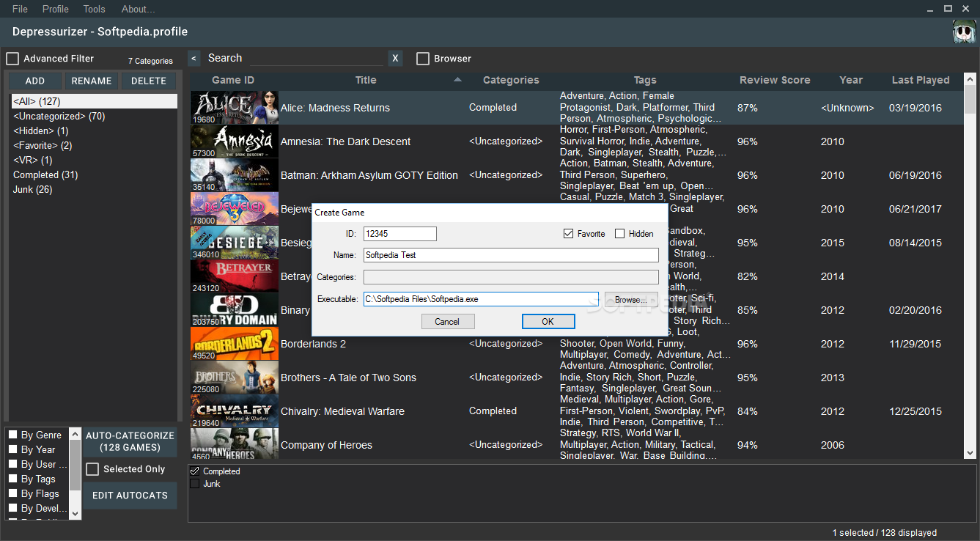The height and width of the screenshot is (541, 980).
Task: Click AUTO-CATEGORIZE (128 GAMES) button
Action: point(130,441)
